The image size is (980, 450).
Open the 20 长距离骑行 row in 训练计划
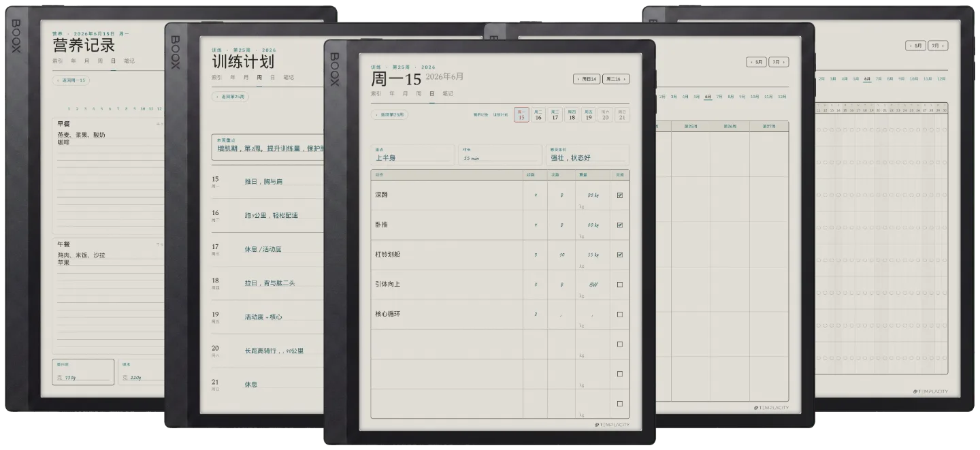pyautogui.click(x=267, y=351)
